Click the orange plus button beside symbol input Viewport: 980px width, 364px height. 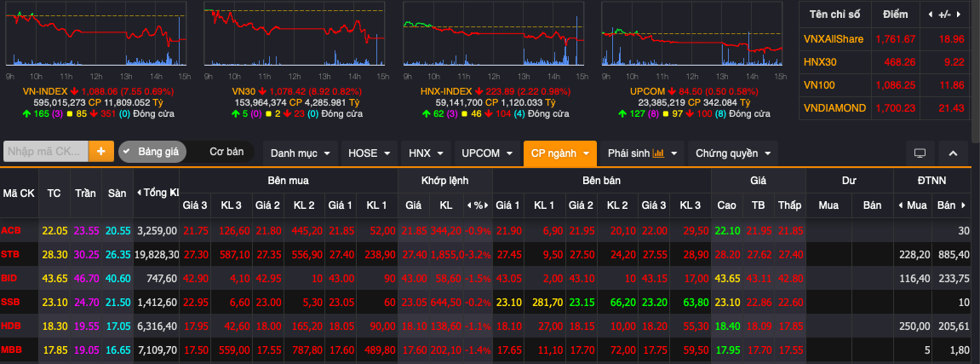pos(101,152)
